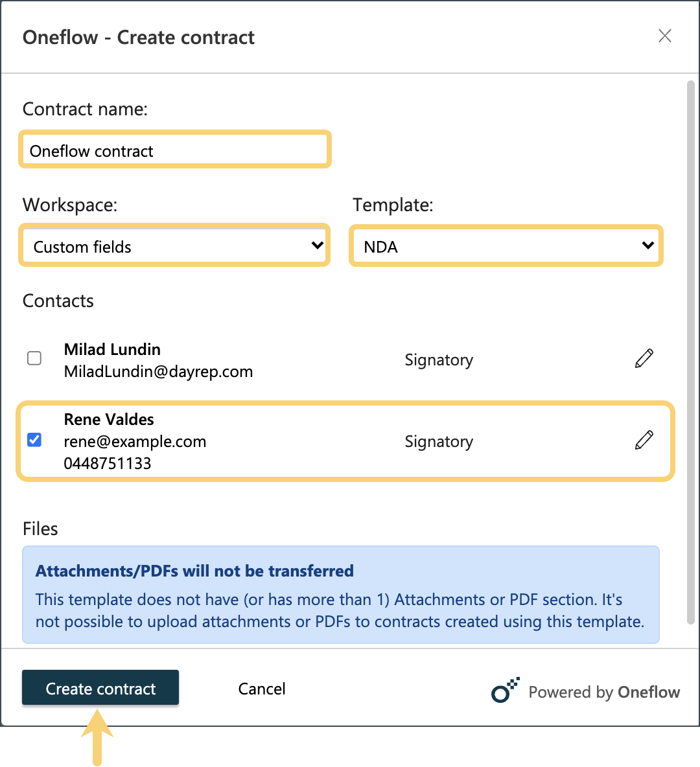This screenshot has width=700, height=767.
Task: Click the Workspace: field label
Action: click(70, 205)
